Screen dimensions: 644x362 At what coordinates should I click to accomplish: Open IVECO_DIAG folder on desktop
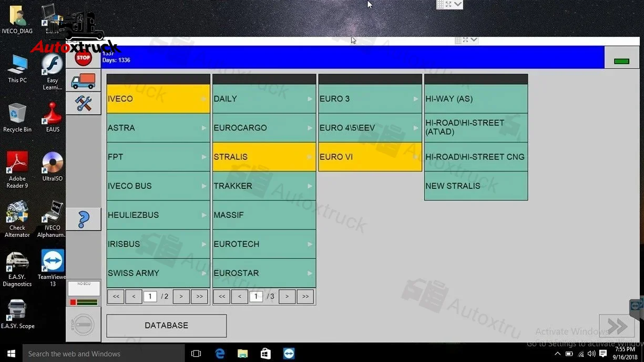(x=17, y=20)
